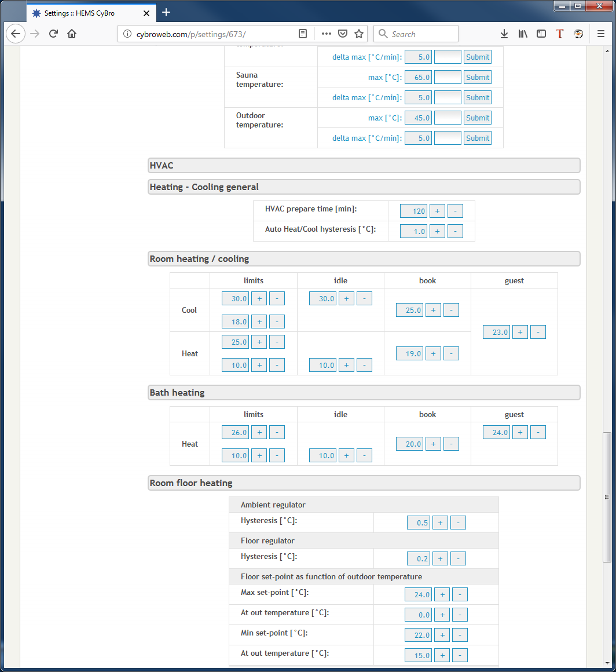Bookmark this page with the star icon
The image size is (616, 672).
coord(359,34)
